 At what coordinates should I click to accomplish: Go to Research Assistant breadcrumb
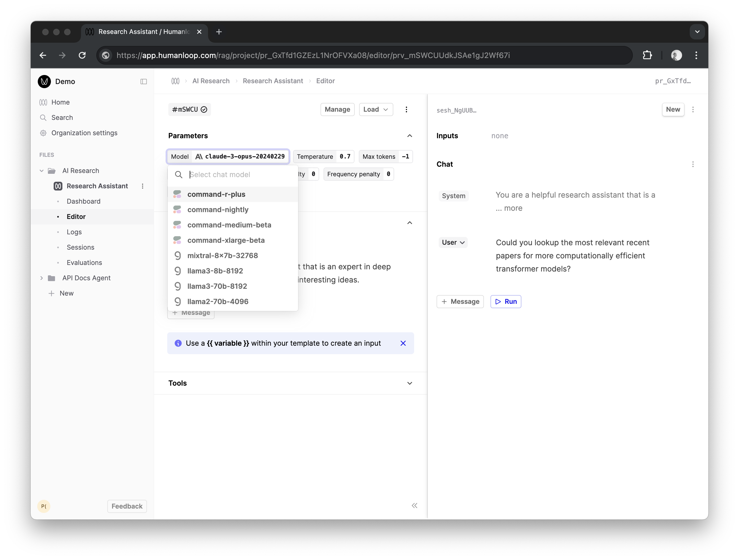(273, 81)
